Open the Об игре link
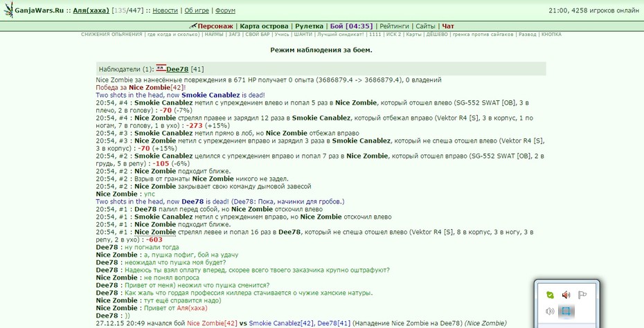 197,10
